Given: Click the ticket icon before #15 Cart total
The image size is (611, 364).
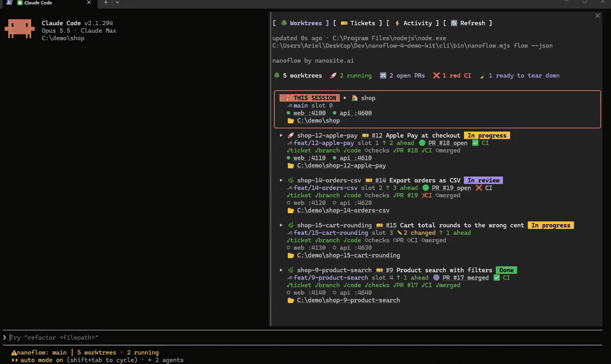Looking at the screenshot, I should [x=379, y=225].
